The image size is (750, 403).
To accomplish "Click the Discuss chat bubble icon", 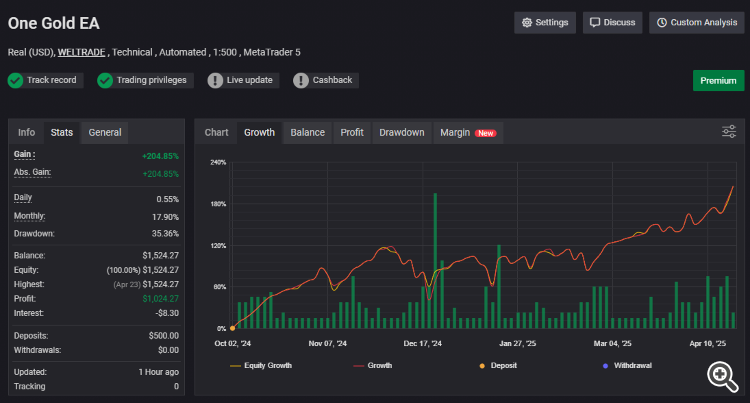I will [x=595, y=22].
